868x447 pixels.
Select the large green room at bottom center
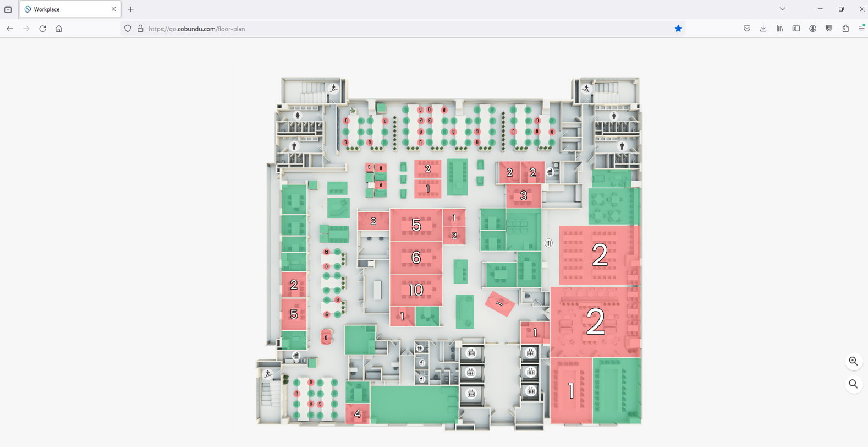pyautogui.click(x=414, y=405)
